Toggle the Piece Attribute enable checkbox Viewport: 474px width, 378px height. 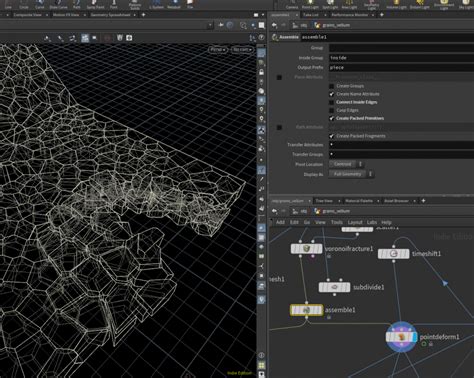point(279,77)
